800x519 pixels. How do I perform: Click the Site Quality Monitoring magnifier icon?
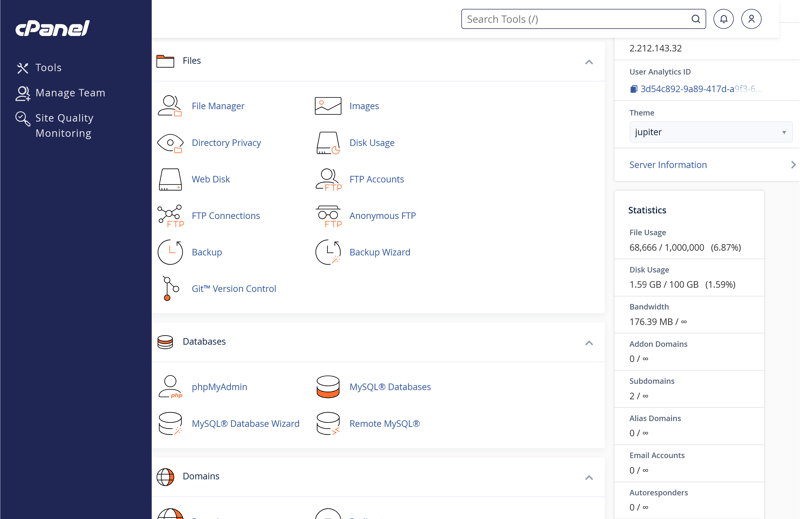pyautogui.click(x=22, y=118)
